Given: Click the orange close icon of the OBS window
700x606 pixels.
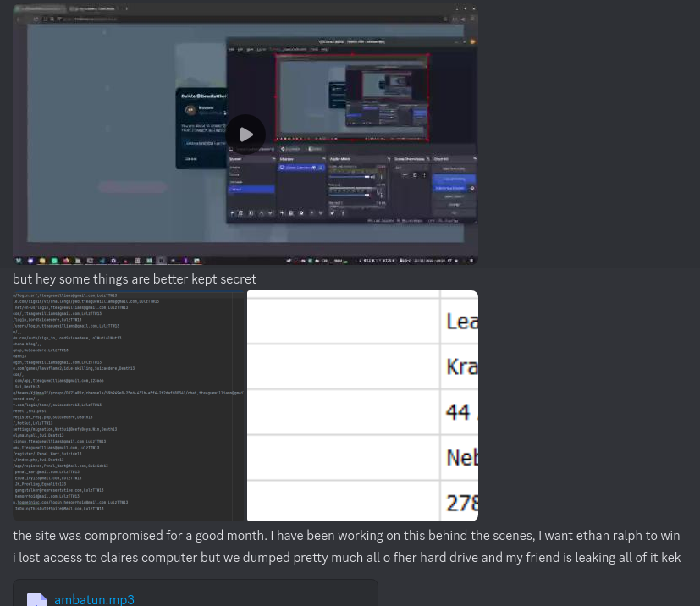Looking at the screenshot, I should (x=471, y=41).
